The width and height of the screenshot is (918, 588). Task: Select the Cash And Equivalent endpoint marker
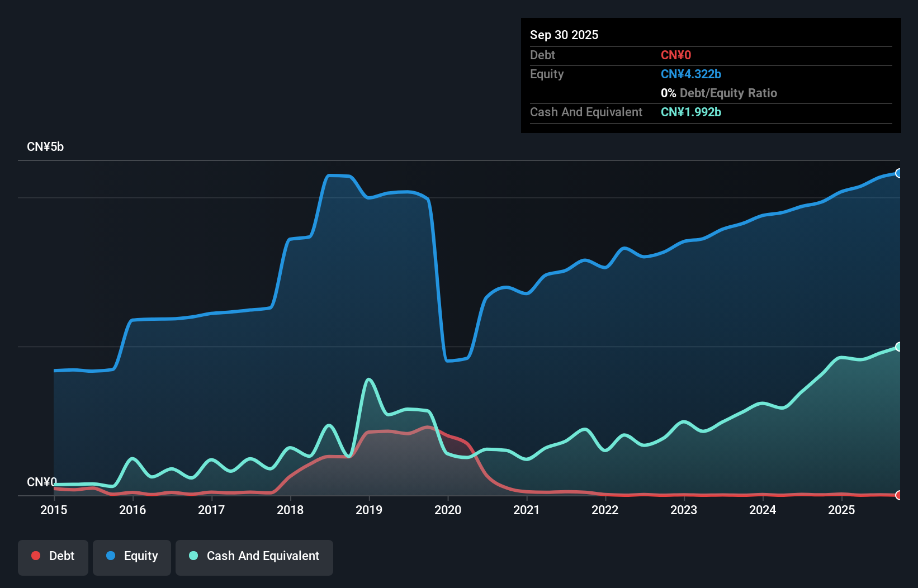pyautogui.click(x=898, y=347)
